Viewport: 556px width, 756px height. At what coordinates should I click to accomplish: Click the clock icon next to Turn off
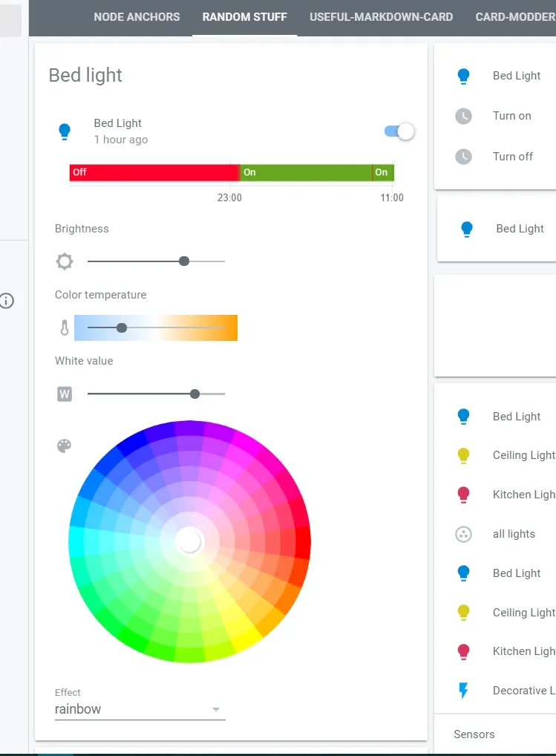point(463,157)
